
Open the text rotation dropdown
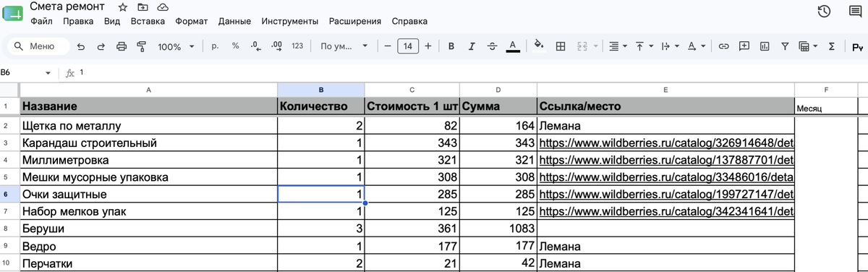[697, 46]
